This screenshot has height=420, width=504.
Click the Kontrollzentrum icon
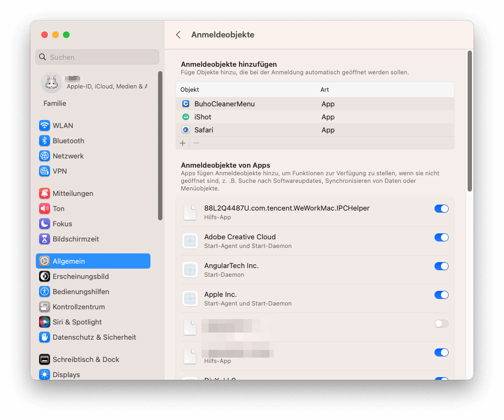[45, 307]
